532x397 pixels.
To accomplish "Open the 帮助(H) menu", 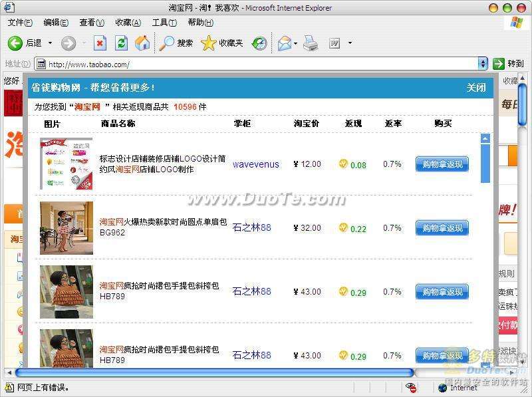I will [201, 23].
